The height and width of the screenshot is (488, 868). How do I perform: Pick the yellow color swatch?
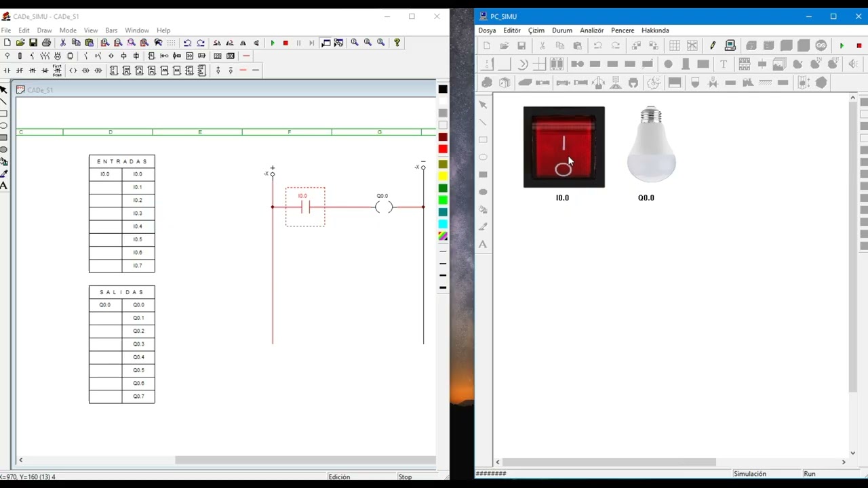coord(443,176)
